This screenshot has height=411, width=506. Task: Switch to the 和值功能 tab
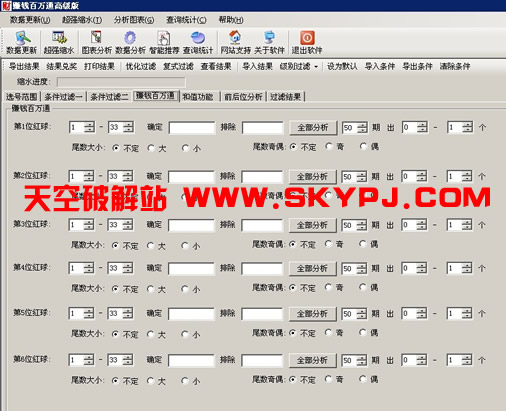197,97
